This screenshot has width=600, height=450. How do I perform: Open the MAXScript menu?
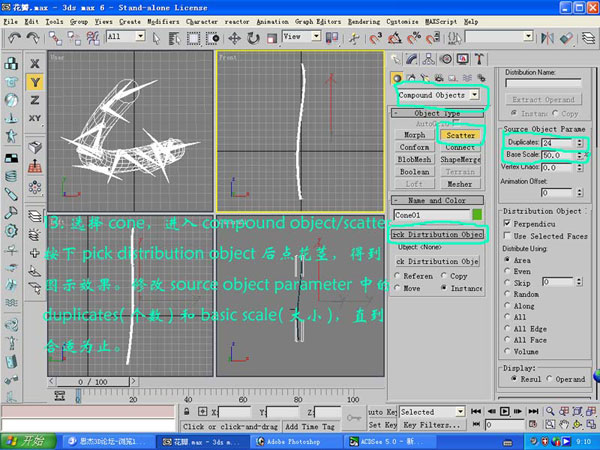click(x=441, y=22)
